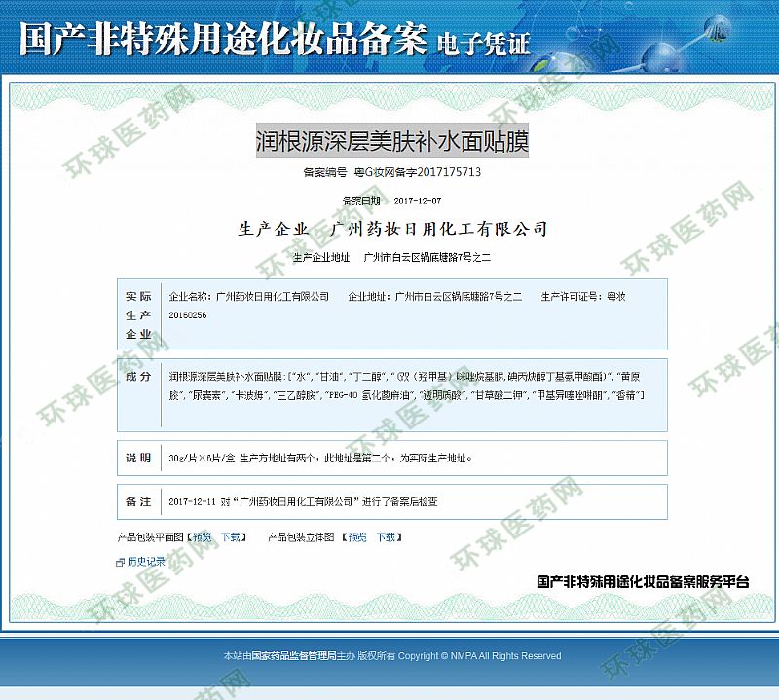Click the filing date 2017-12-07
This screenshot has width=779, height=700.
(417, 201)
